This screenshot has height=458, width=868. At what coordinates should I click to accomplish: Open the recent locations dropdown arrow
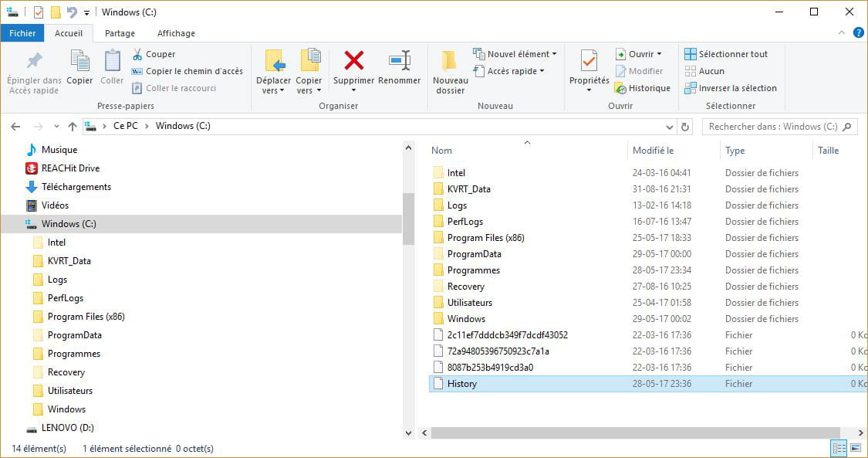56,126
